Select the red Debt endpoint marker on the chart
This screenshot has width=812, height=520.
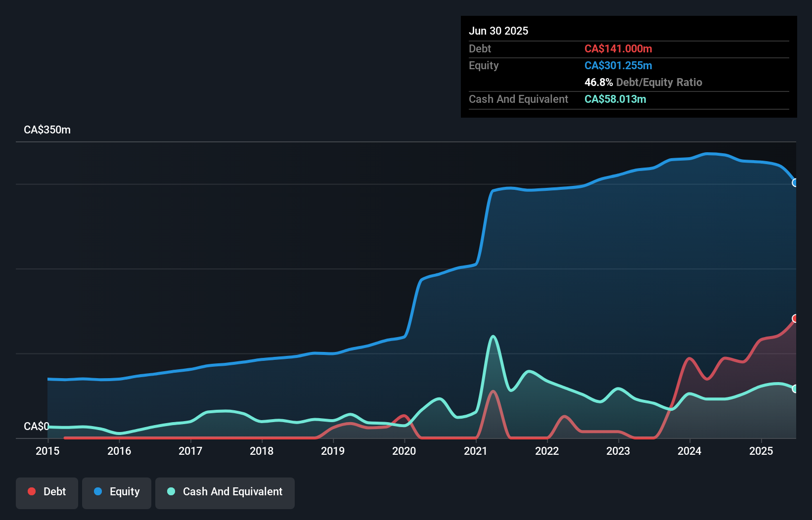(795, 319)
